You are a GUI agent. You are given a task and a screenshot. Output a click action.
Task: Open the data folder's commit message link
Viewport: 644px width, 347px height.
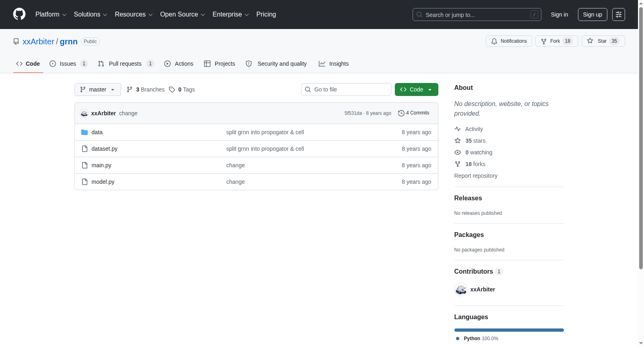265,132
